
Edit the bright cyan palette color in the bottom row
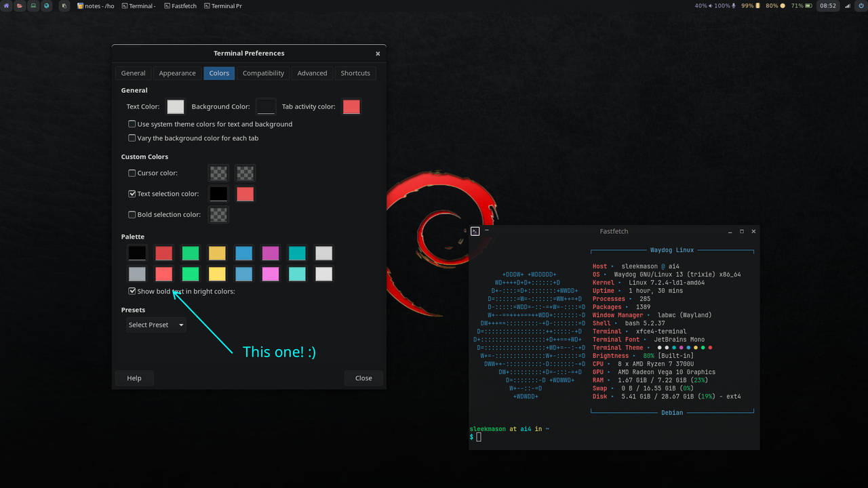tap(297, 274)
